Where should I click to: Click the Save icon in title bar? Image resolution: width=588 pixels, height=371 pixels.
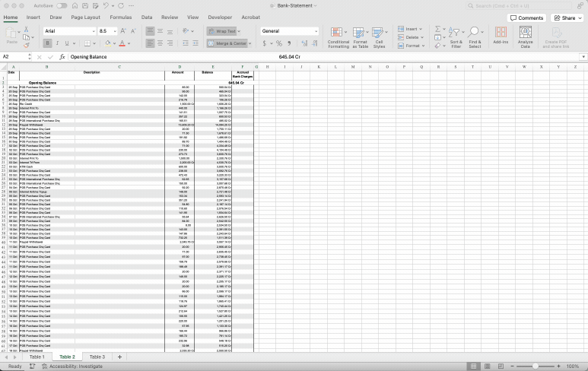85,5
